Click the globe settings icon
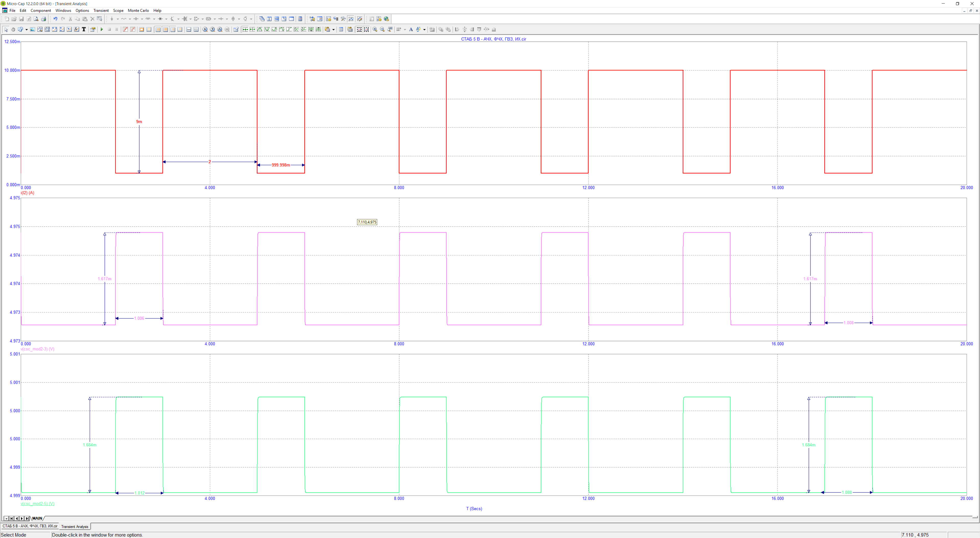 click(x=387, y=19)
